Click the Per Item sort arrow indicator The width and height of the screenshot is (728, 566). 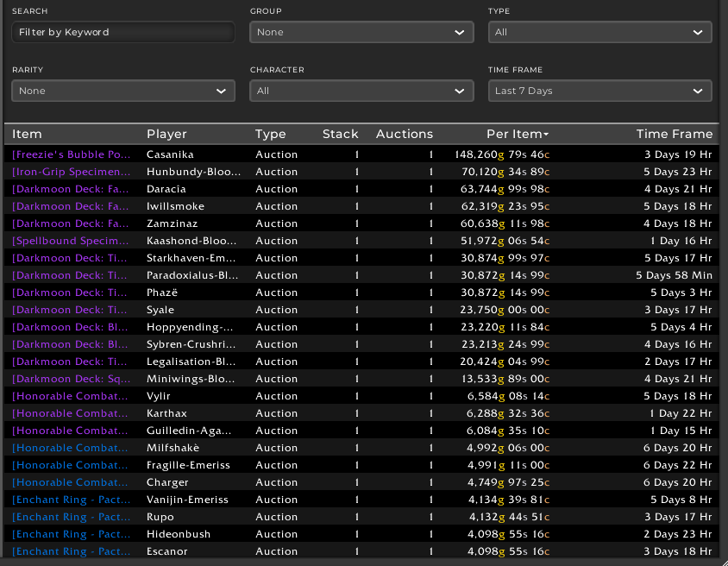pos(546,135)
